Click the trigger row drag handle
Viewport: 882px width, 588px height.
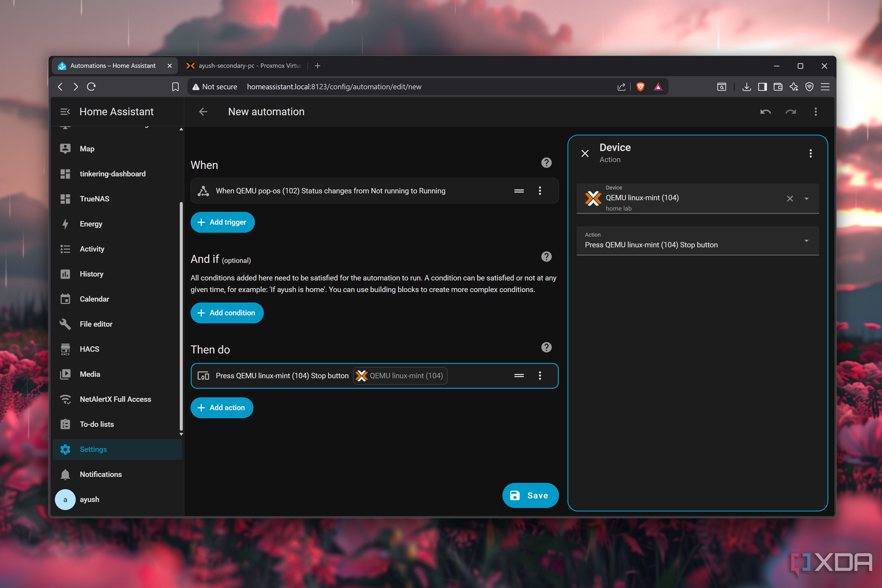tap(519, 191)
